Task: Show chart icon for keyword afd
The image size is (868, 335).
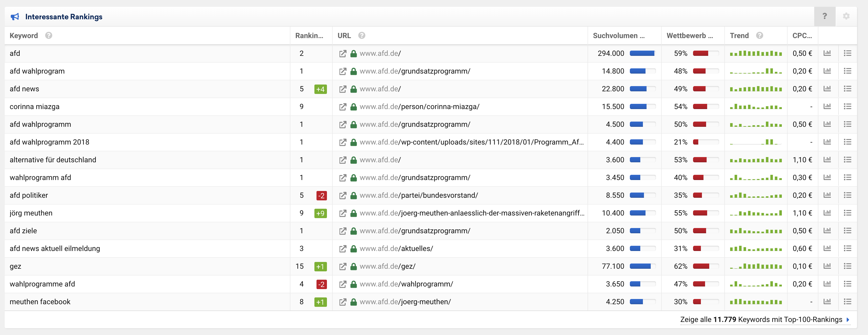Action: [x=827, y=53]
